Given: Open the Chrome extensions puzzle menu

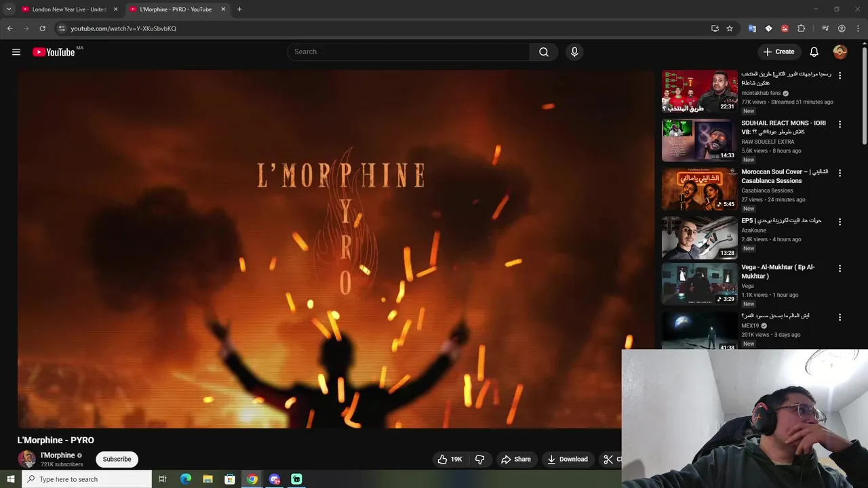Looking at the screenshot, I should [801, 28].
